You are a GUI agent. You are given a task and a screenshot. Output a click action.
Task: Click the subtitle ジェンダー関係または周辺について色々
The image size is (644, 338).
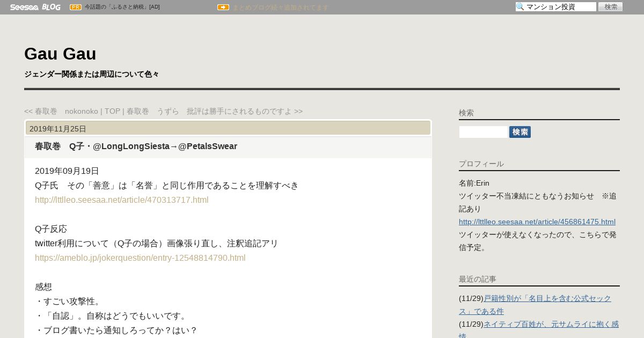point(92,74)
